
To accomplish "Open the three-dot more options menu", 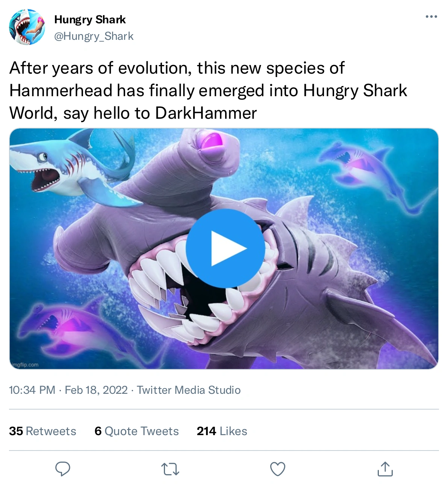I will point(431,17).
